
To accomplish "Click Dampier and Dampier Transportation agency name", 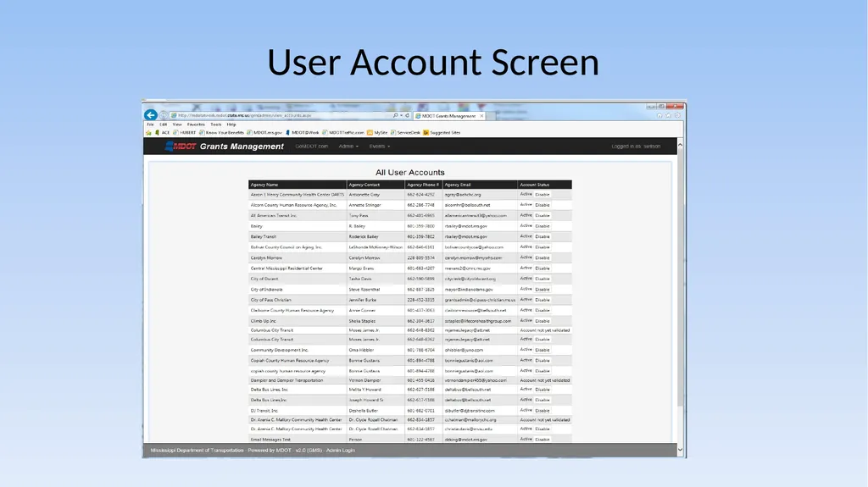I will click(287, 381).
